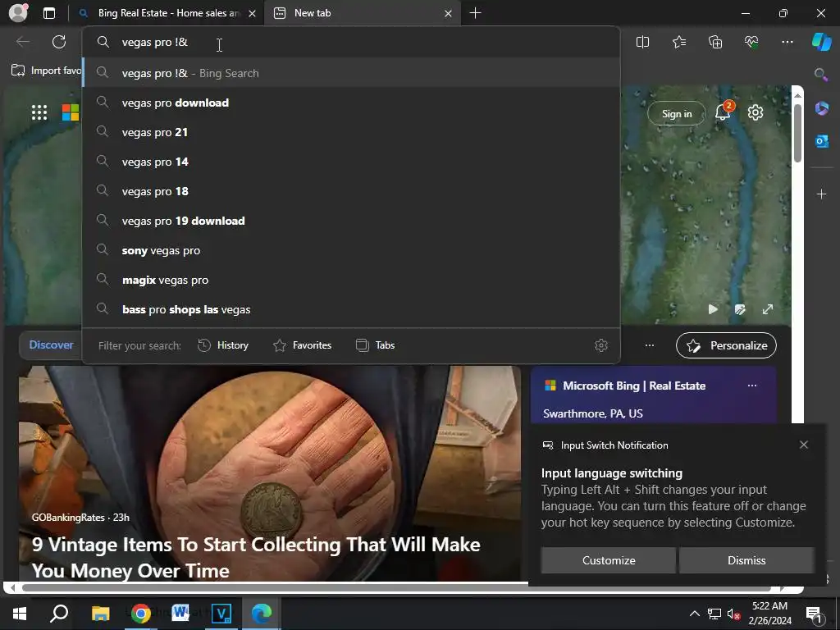The width and height of the screenshot is (840, 630).
Task: Click the Microsoft logo on the page
Action: [71, 112]
